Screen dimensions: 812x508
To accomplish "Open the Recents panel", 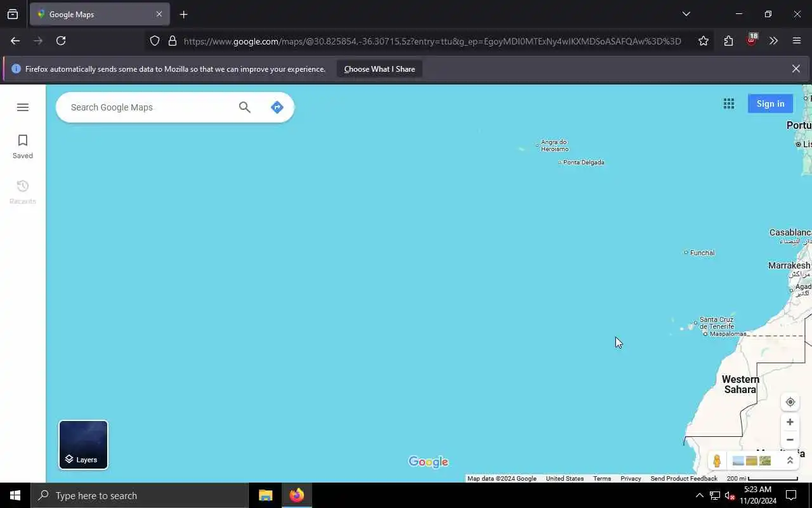I will pos(23,192).
